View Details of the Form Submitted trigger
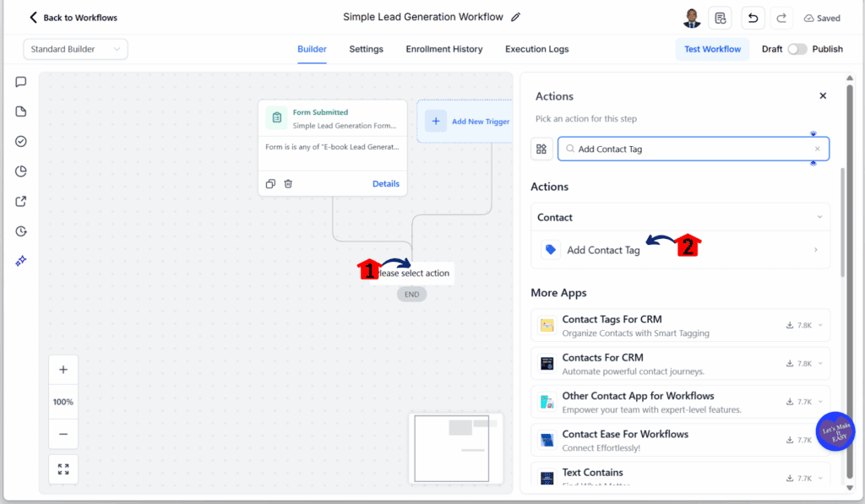 coord(385,183)
